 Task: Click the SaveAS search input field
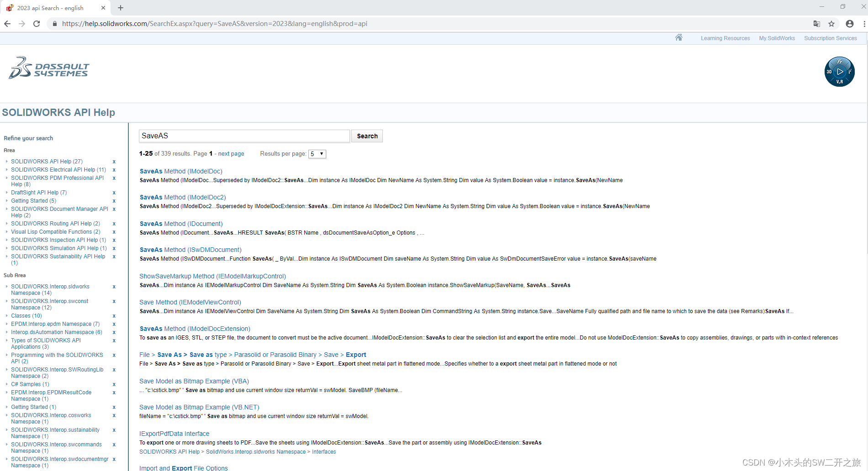click(244, 136)
